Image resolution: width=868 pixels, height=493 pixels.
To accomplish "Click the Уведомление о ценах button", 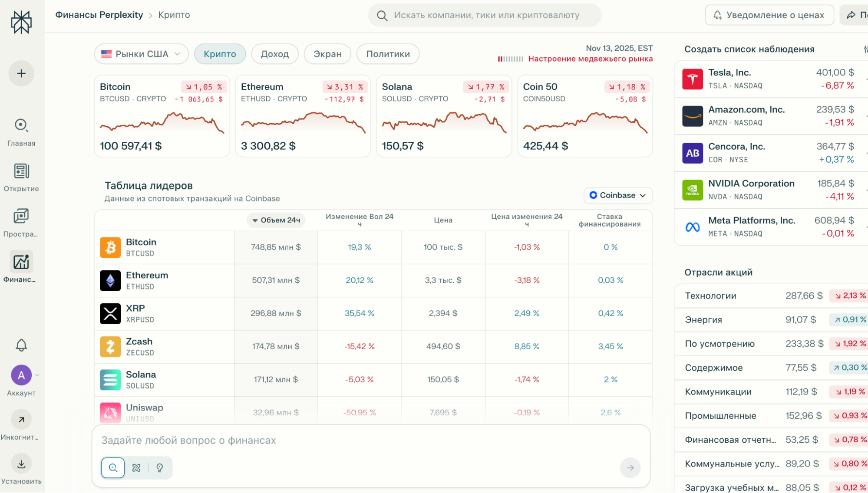I will click(x=769, y=15).
